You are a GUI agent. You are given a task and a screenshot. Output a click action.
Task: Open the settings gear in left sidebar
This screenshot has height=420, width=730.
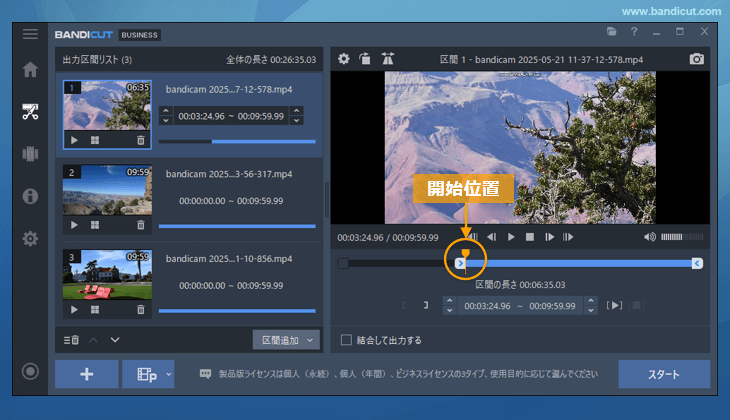point(30,238)
